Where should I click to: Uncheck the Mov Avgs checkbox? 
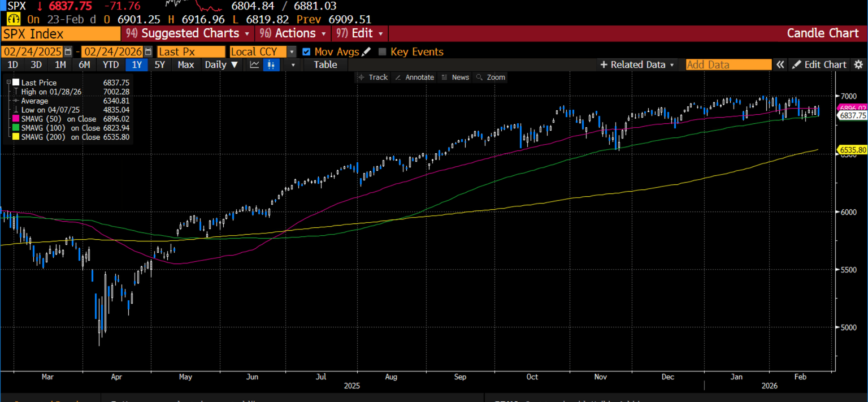tap(306, 51)
